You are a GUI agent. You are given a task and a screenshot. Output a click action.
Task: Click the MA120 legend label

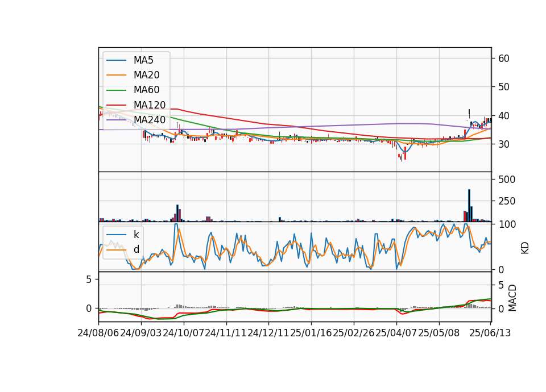tap(150, 105)
